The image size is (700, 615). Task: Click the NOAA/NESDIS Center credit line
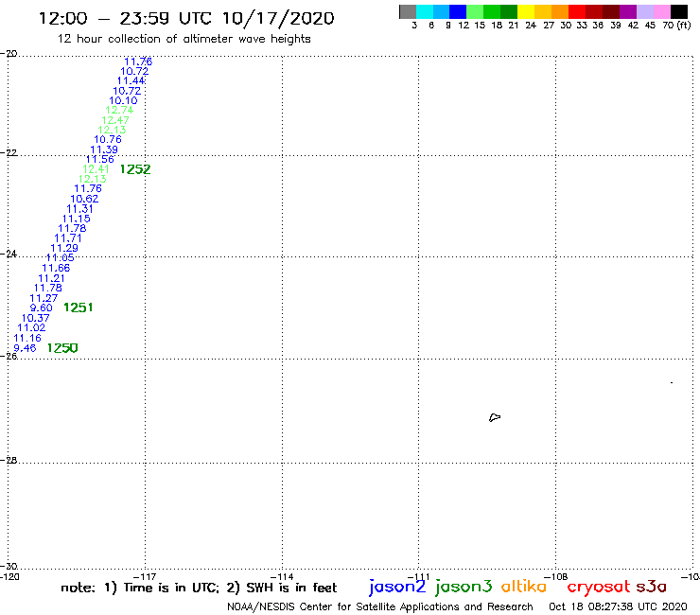click(x=380, y=607)
